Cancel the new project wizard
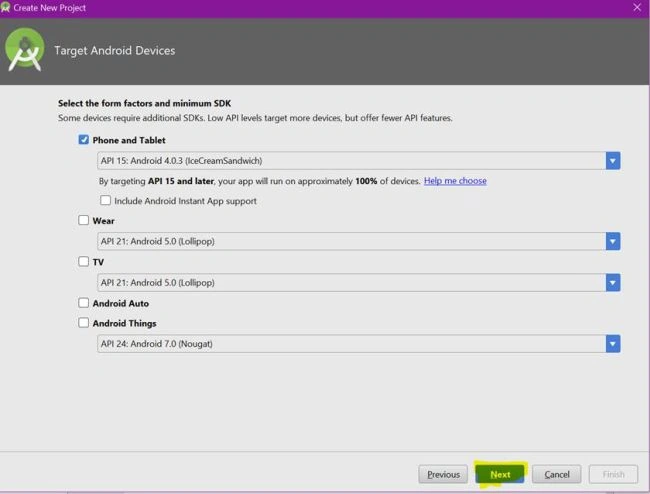 point(556,474)
